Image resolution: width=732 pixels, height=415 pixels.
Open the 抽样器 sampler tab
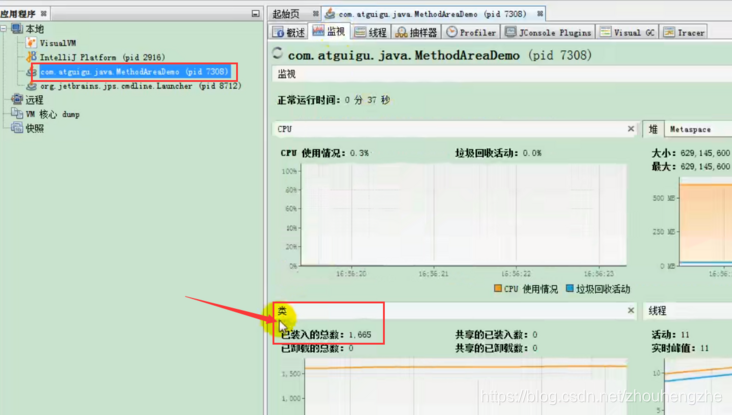(416, 32)
